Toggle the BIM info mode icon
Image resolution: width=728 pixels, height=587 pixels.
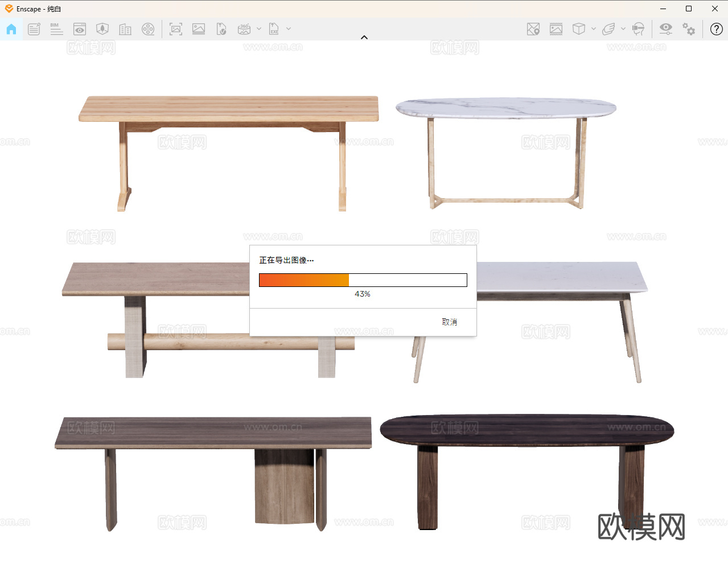(56, 29)
